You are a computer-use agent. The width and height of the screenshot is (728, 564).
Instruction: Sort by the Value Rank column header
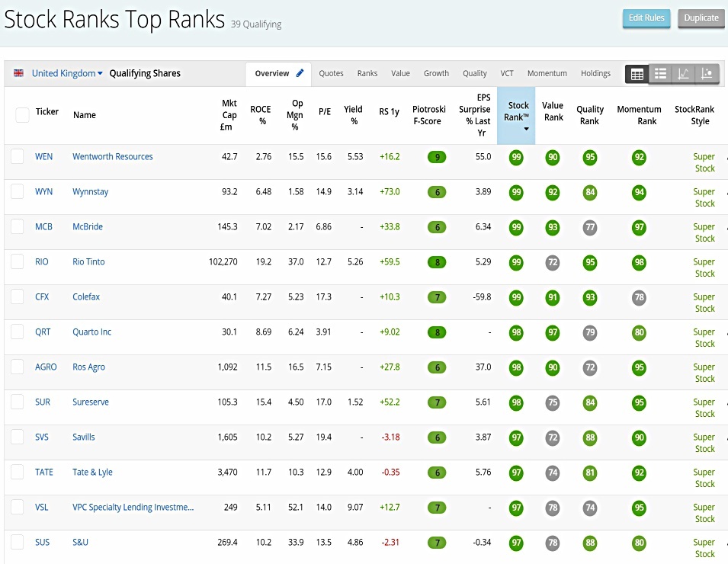[553, 111]
